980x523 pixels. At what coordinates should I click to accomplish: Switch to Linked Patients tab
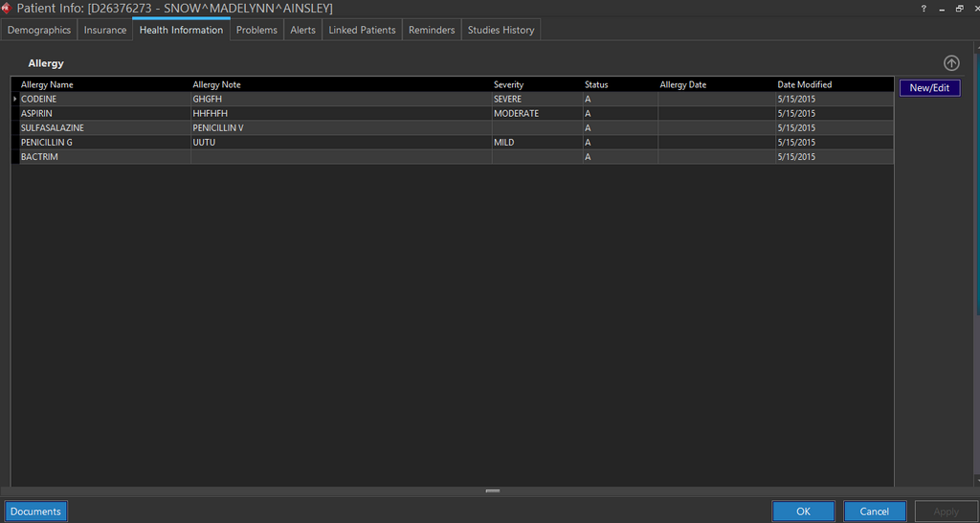coord(362,30)
